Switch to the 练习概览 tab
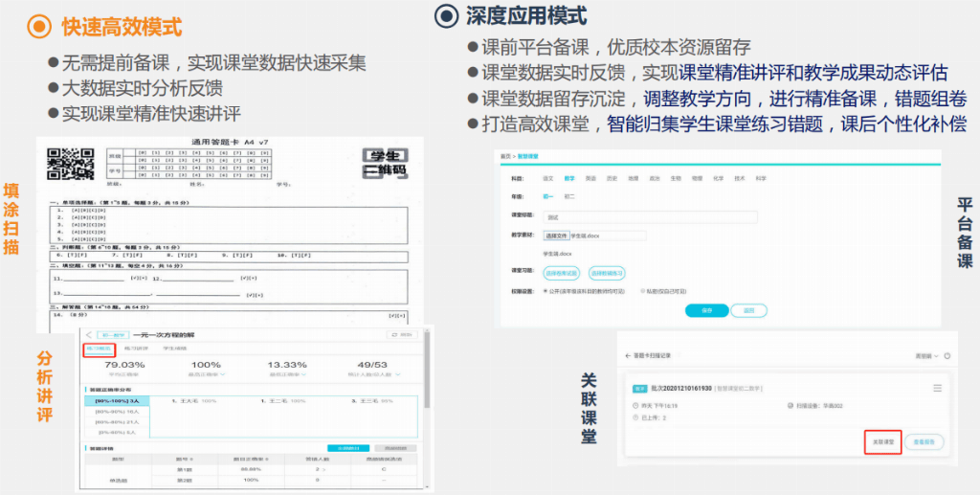Viewport: 980px width, 495px height. 99,350
